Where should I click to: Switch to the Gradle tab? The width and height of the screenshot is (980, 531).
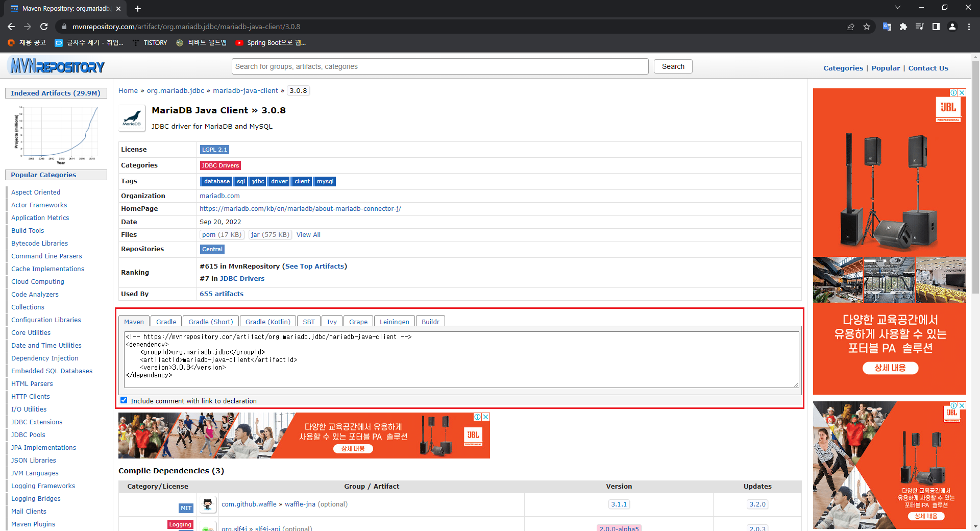coord(166,322)
